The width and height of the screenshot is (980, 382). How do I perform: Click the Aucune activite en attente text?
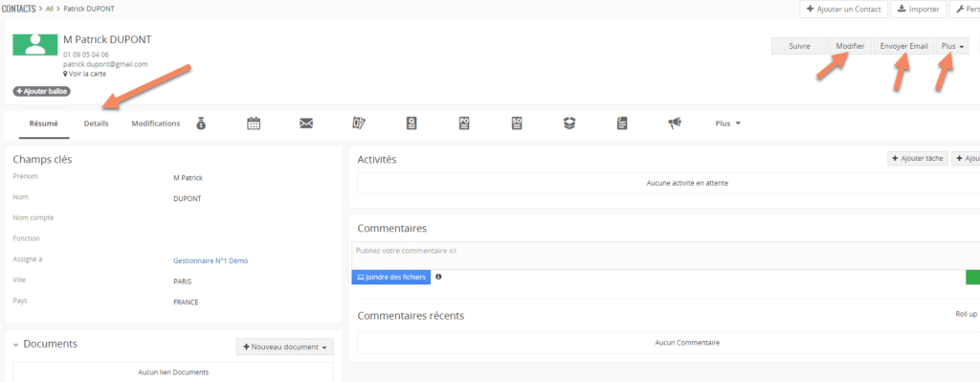[687, 183]
